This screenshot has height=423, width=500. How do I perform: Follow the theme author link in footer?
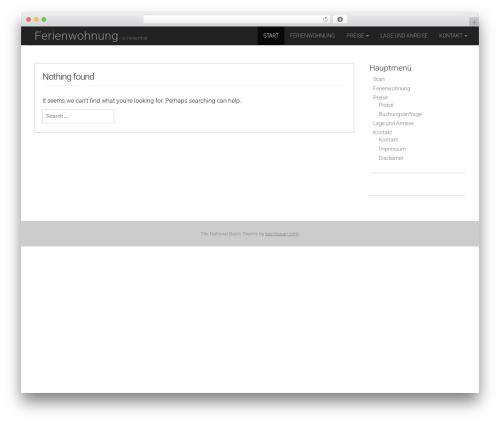[282, 234]
